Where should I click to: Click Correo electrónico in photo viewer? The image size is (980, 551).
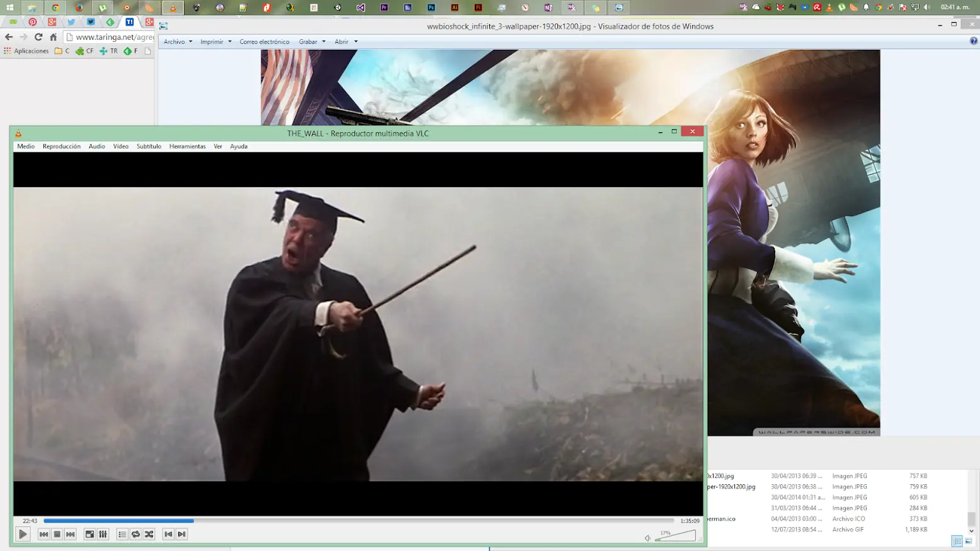coord(265,42)
